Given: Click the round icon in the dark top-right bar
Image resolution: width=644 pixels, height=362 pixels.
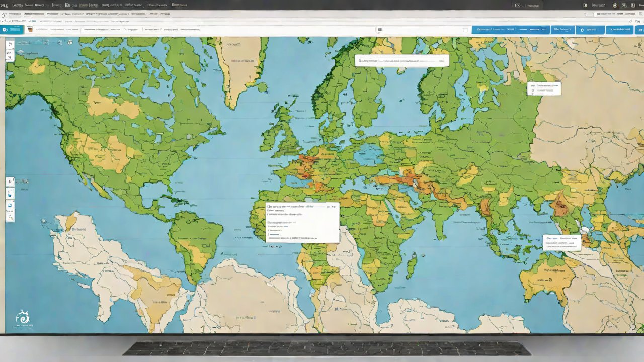Looking at the screenshot, I should click(615, 5).
